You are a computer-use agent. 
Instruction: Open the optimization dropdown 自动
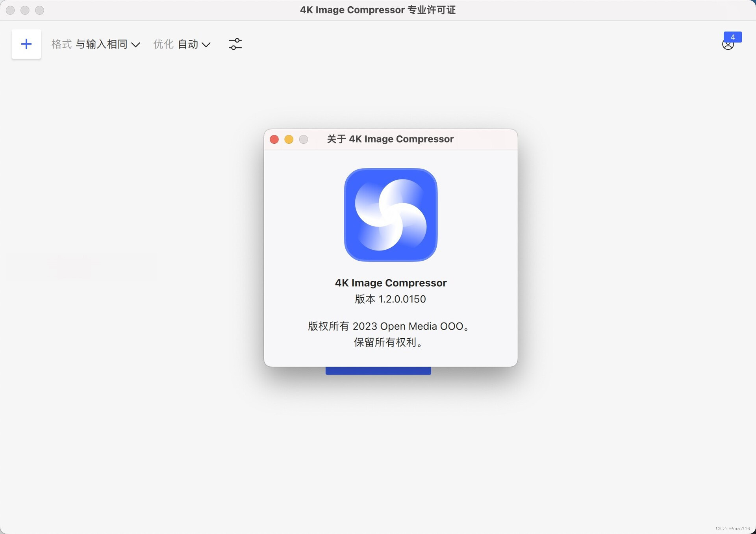[194, 44]
